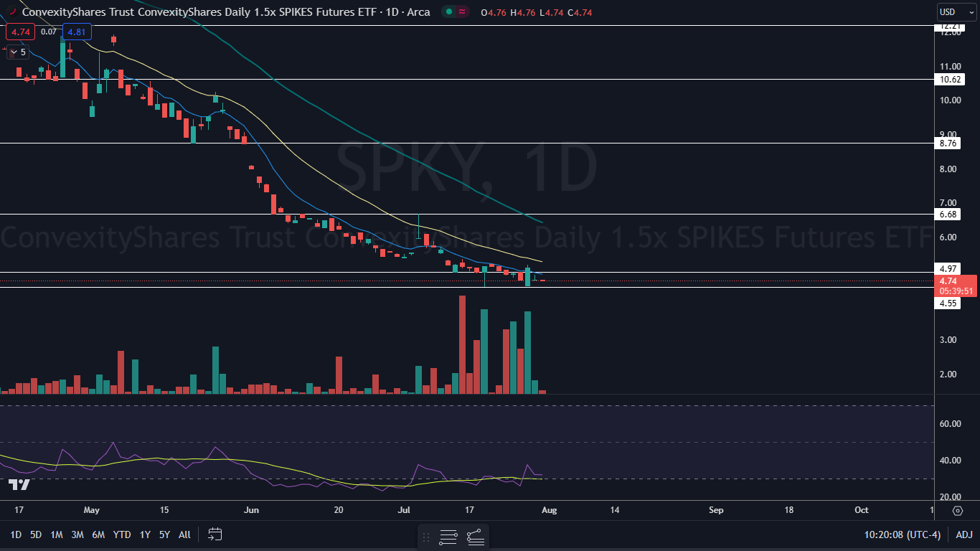The width and height of the screenshot is (980, 551).
Task: Click the pink data mode indicator
Action: click(463, 12)
